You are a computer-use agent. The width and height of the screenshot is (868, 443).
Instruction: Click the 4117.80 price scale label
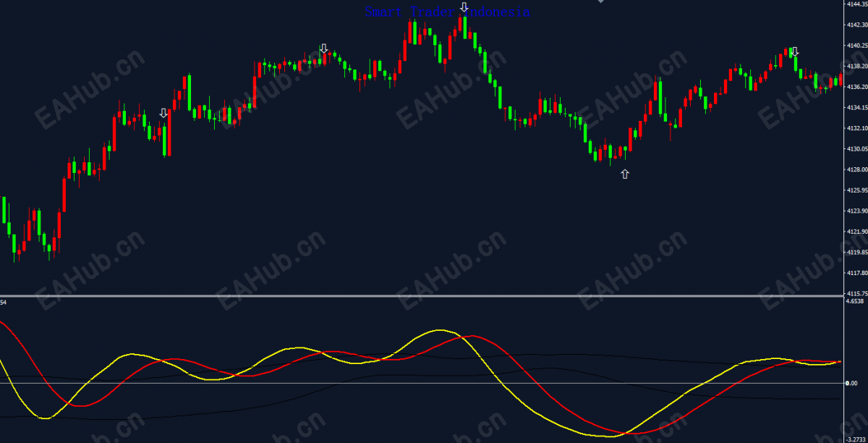pyautogui.click(x=856, y=273)
